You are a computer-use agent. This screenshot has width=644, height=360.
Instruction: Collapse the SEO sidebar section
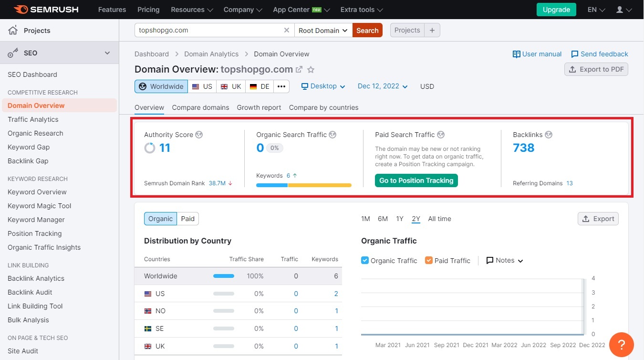pyautogui.click(x=107, y=53)
